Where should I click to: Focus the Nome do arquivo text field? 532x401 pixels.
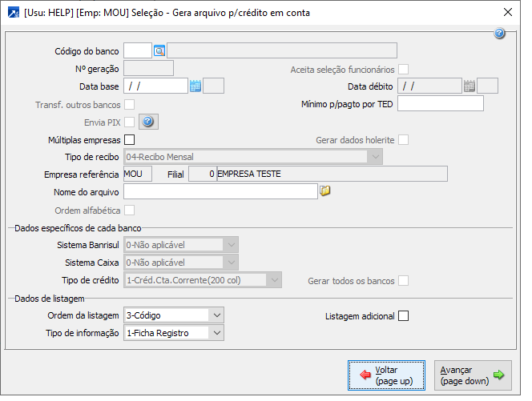(x=220, y=191)
